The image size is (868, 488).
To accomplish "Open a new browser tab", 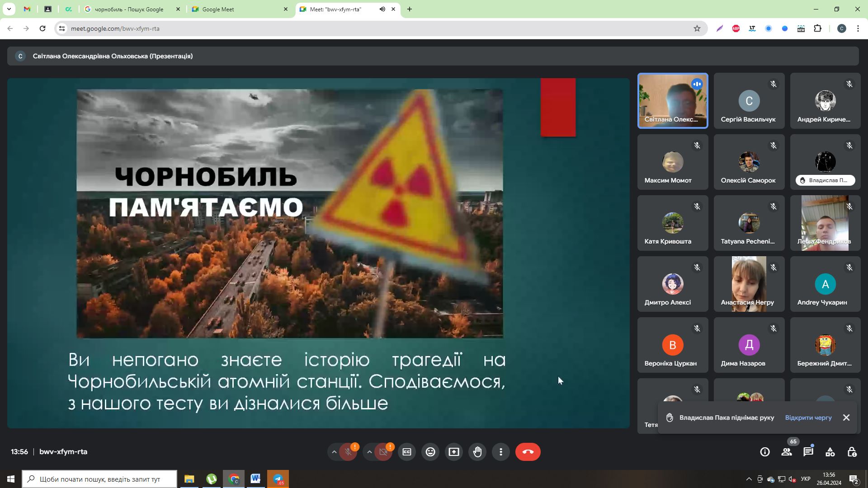I will tap(410, 9).
